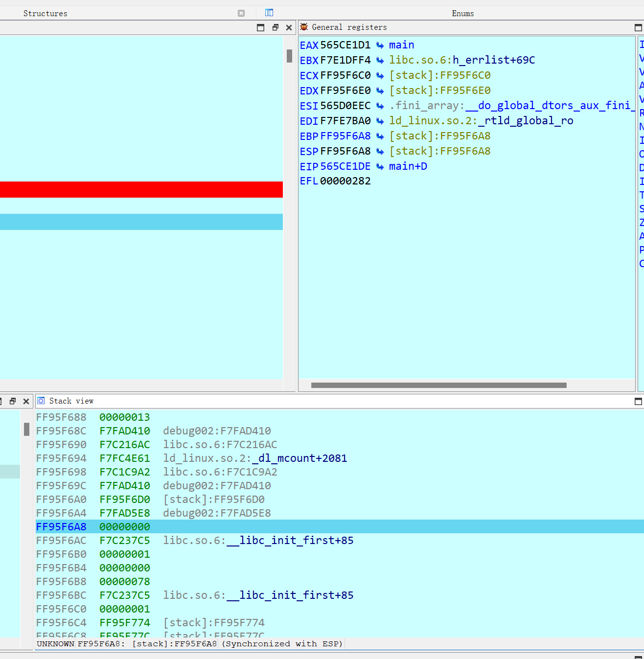Viewport: 644px width, 659px height.
Task: Select the Stack view title
Action: point(71,401)
